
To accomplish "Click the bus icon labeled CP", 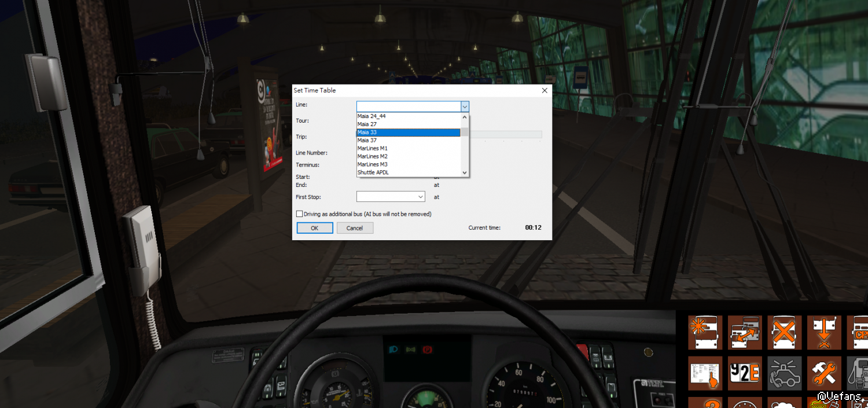I will click(858, 333).
